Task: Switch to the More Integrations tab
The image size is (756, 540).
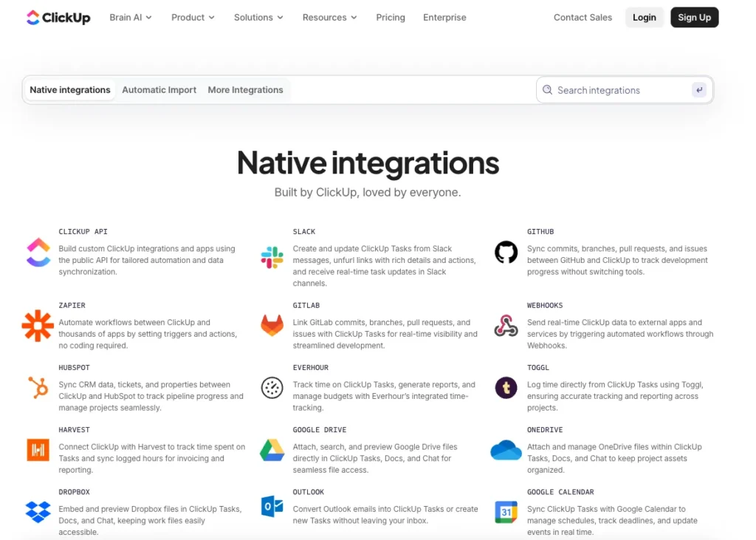Action: pyautogui.click(x=245, y=90)
